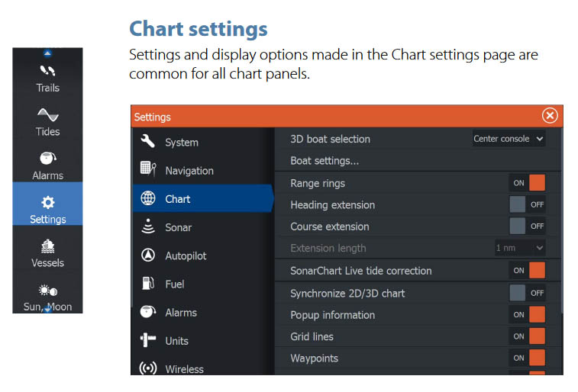The height and width of the screenshot is (392, 578).
Task: Toggle Range rings switch off
Action: pos(528,183)
